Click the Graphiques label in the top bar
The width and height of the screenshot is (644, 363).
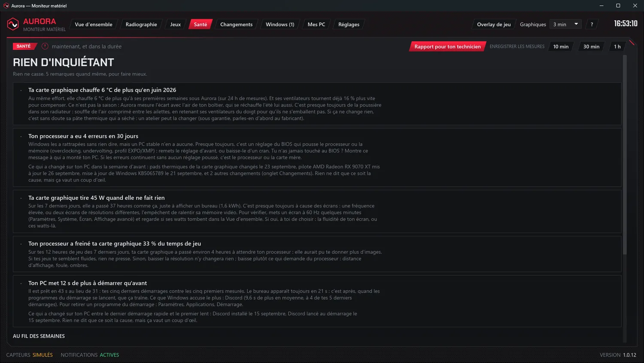pos(533,24)
